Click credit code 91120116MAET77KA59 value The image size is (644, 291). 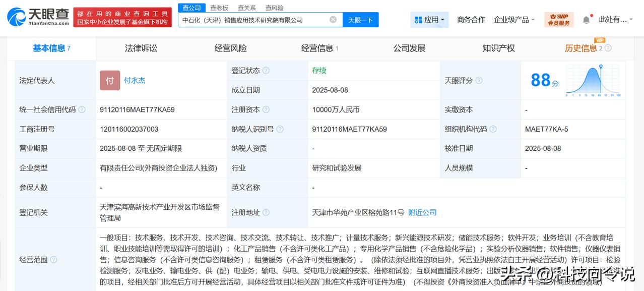pyautogui.click(x=137, y=109)
